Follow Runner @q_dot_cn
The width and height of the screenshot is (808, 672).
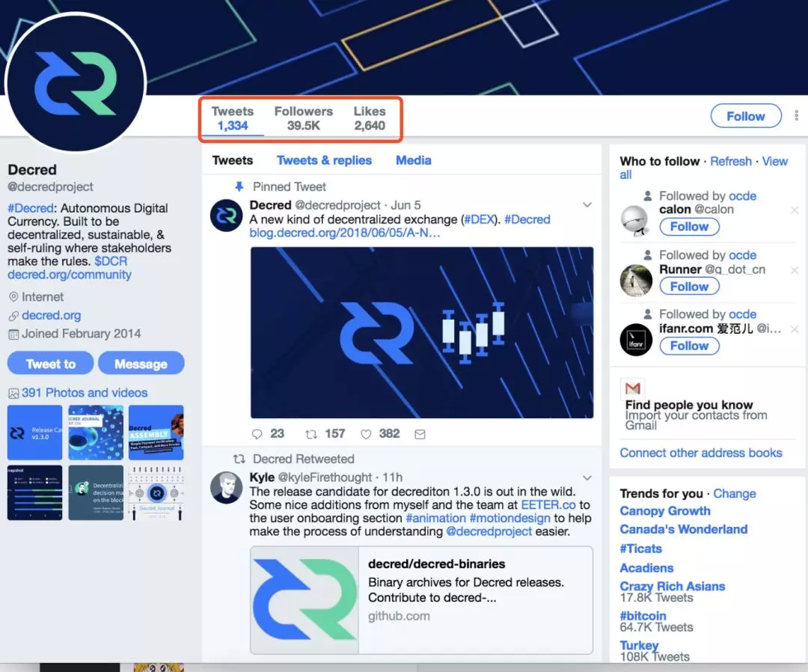point(689,286)
